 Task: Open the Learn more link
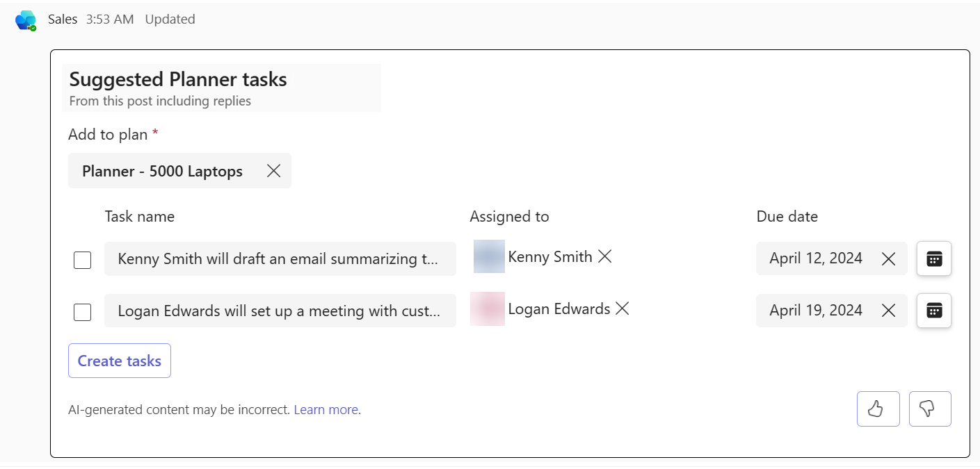325,409
